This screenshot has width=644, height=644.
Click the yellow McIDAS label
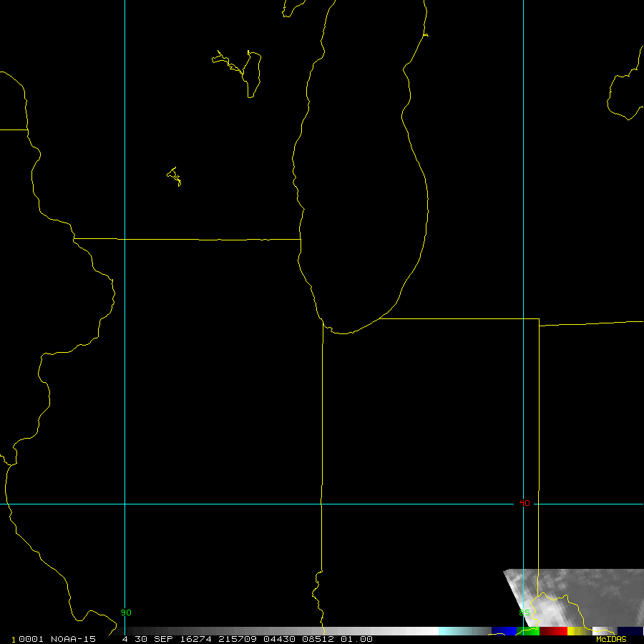[611, 639]
